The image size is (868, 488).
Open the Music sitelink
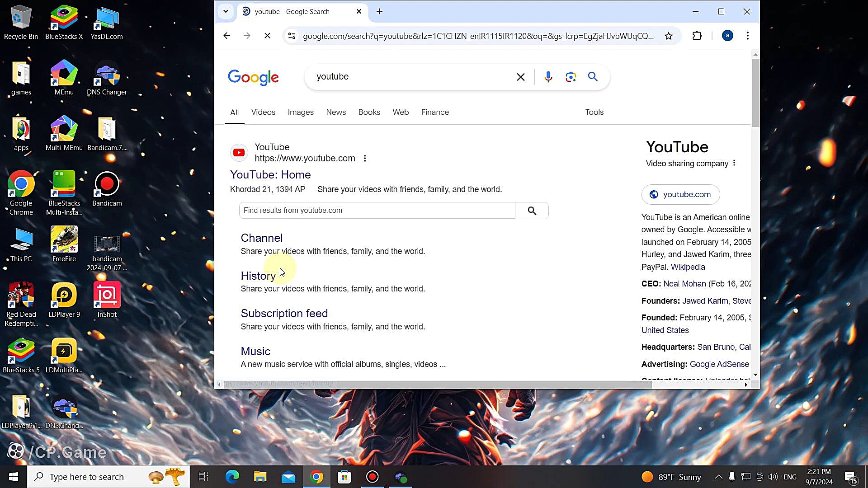click(x=255, y=352)
